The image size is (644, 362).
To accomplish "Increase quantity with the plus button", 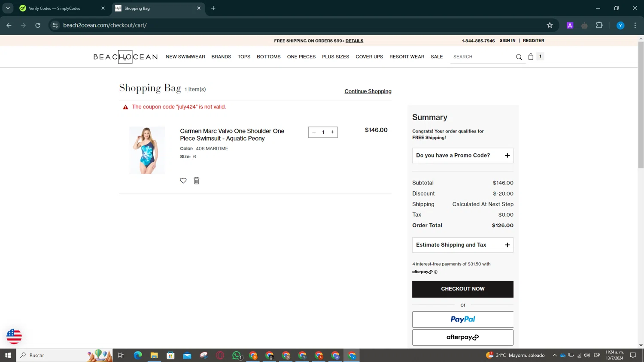I will pos(332,132).
